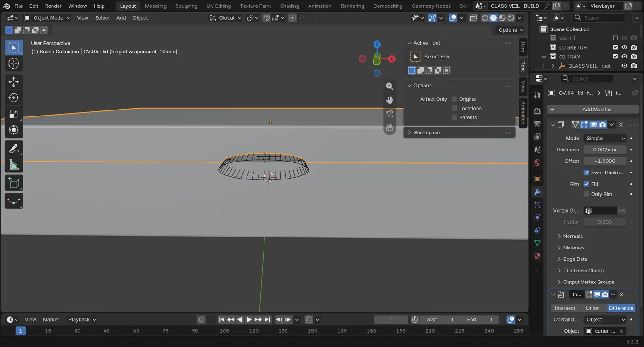
Task: Toggle X-ray mode in viewport header
Action: click(473, 18)
